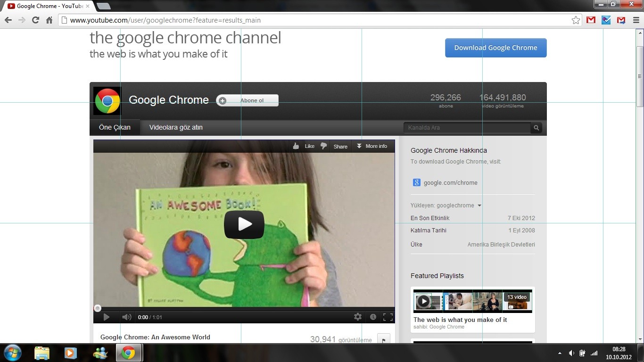Open a new tab next to the YouTube tab
The height and width of the screenshot is (362, 644).
[103, 6]
